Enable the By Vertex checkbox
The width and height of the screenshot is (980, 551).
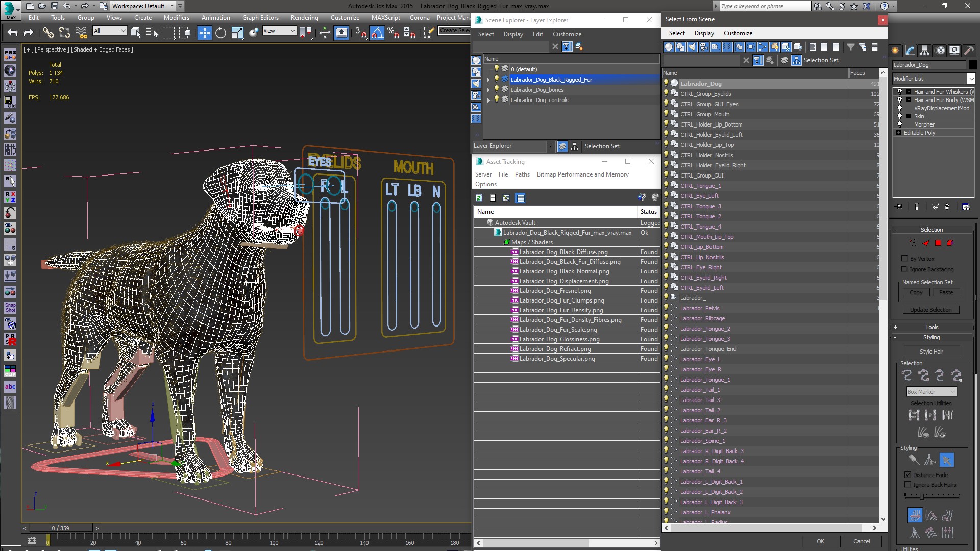point(904,259)
